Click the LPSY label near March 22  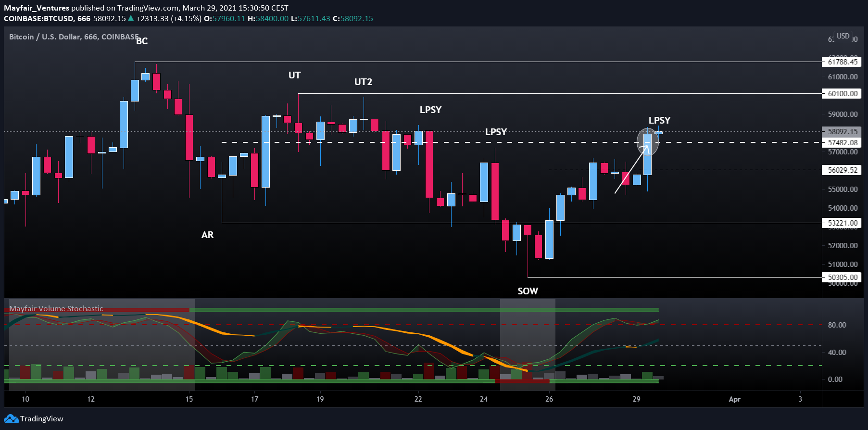430,110
